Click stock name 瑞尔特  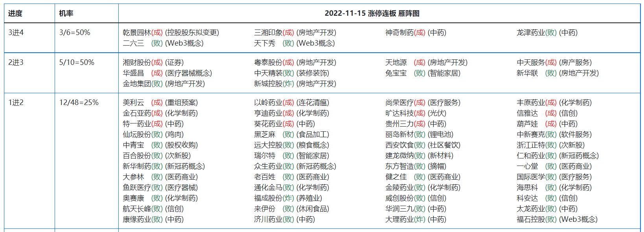coord(265,156)
